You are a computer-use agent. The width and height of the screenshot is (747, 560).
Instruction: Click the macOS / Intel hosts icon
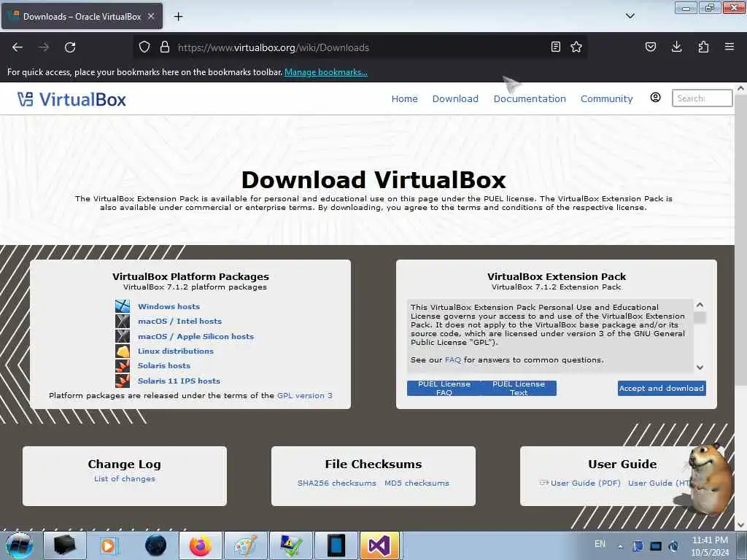tap(123, 321)
